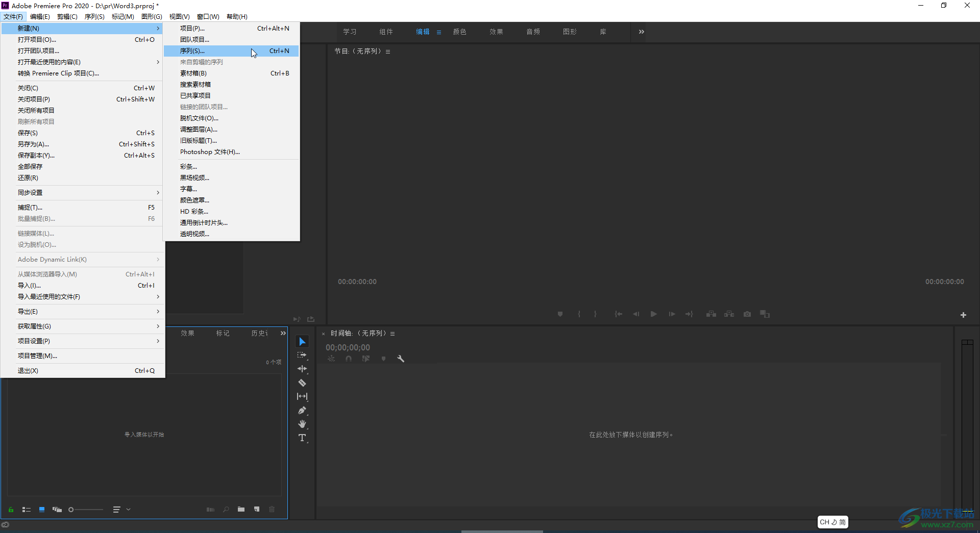
Task: Open the 标记 panel tab
Action: point(223,333)
